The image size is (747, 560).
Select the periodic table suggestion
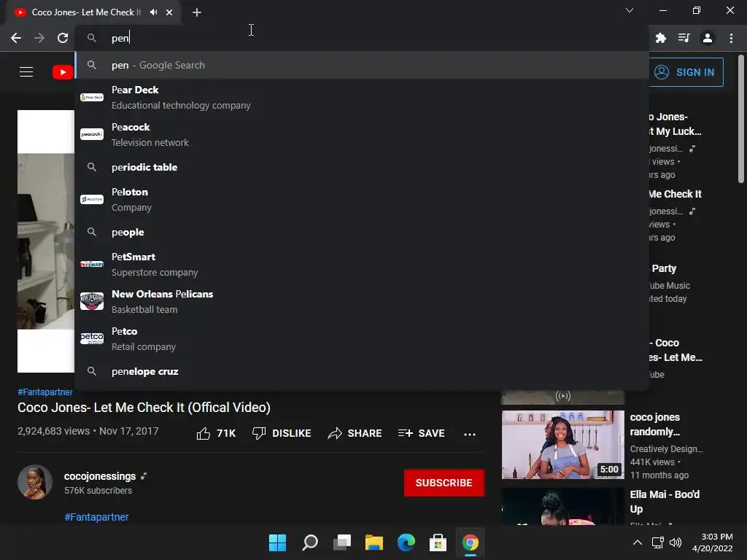(x=362, y=167)
